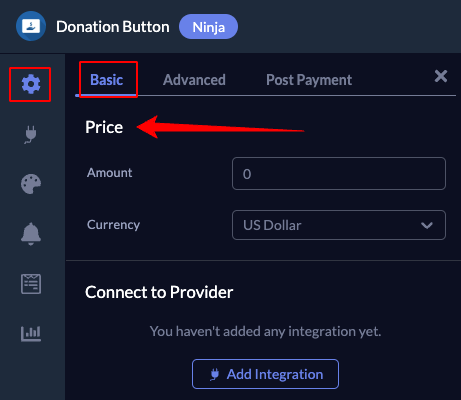Click the Donation Button logo icon

pyautogui.click(x=31, y=26)
